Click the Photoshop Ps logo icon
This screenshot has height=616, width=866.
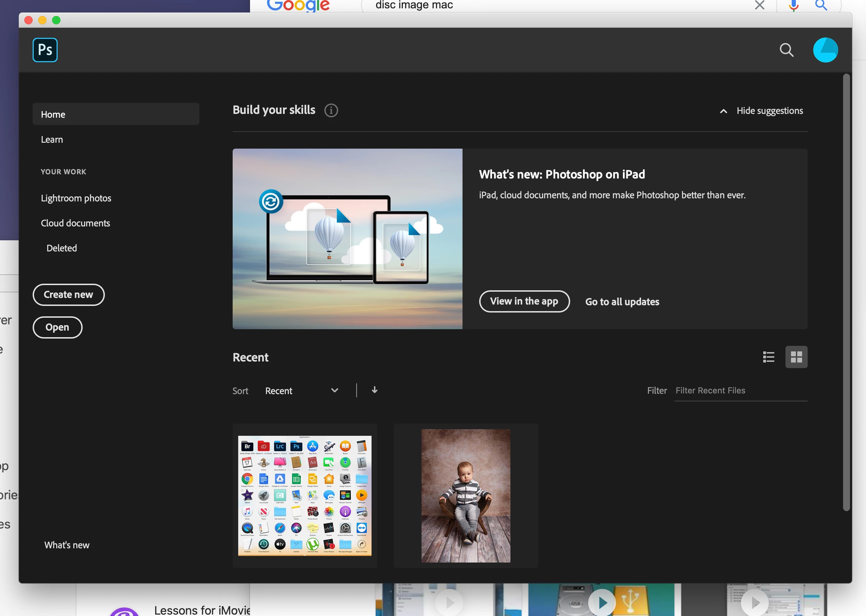(x=45, y=50)
